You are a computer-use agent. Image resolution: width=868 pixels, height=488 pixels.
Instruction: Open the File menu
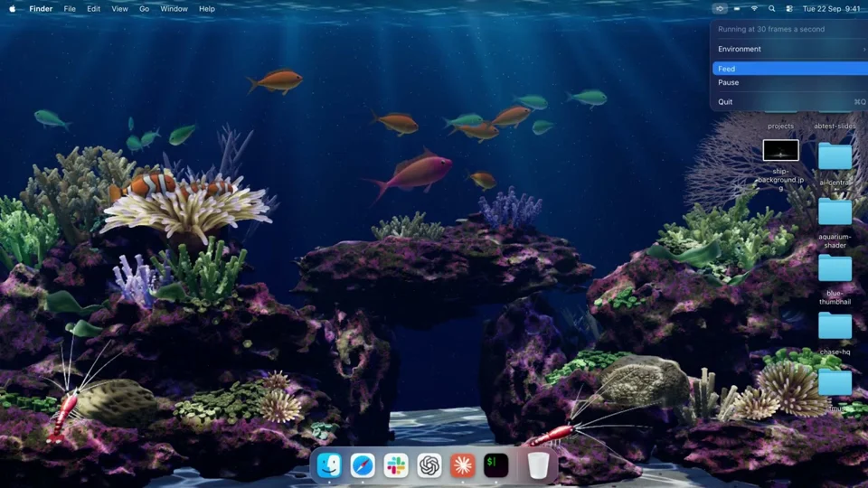[x=70, y=9]
